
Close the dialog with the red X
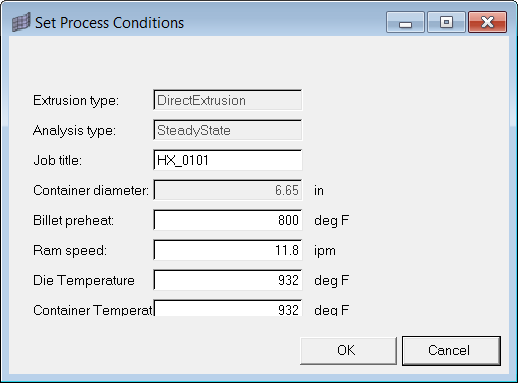coord(487,22)
